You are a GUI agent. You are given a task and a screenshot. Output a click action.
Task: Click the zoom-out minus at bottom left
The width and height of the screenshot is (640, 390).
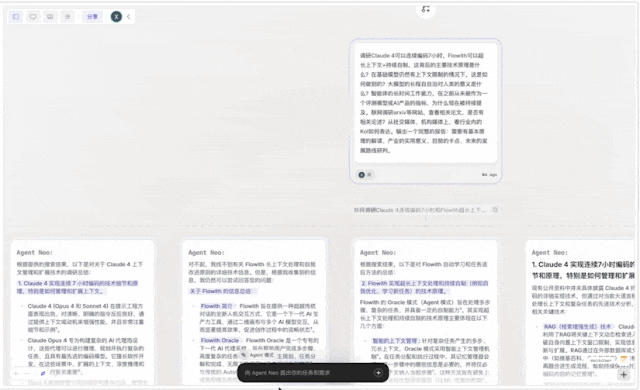pyautogui.click(x=27, y=373)
